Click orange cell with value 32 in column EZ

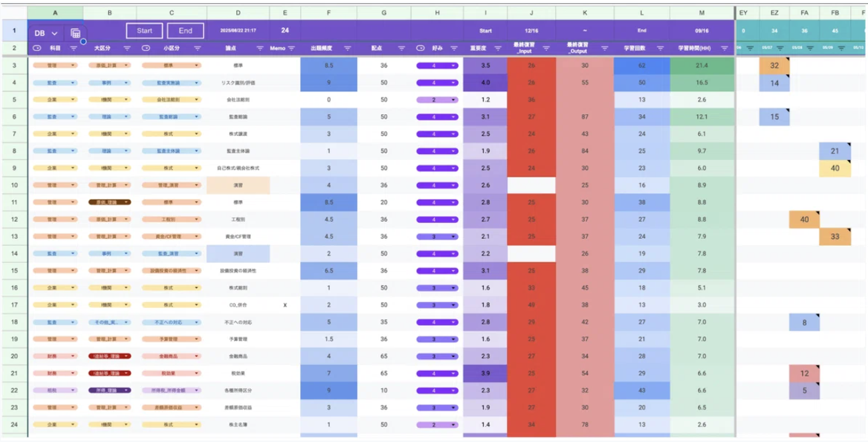[x=774, y=66]
